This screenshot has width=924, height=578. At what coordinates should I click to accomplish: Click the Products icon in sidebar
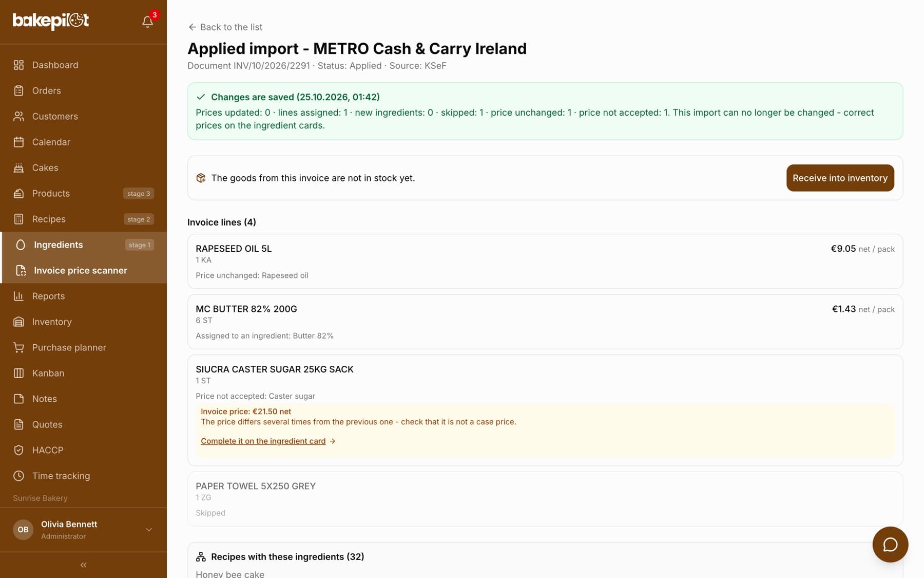pyautogui.click(x=18, y=193)
